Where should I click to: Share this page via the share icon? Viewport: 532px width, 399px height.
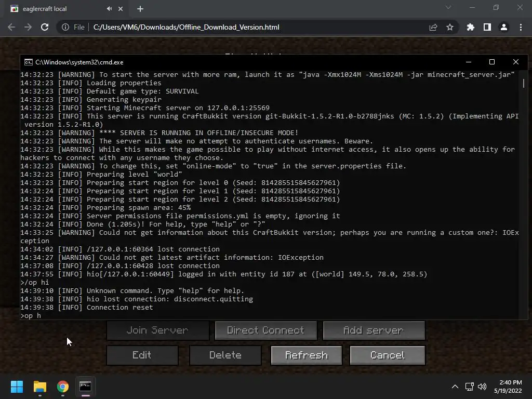433,27
